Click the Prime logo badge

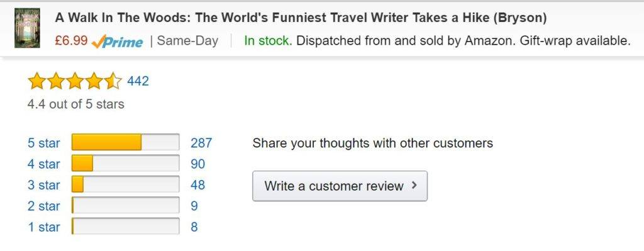click(117, 42)
